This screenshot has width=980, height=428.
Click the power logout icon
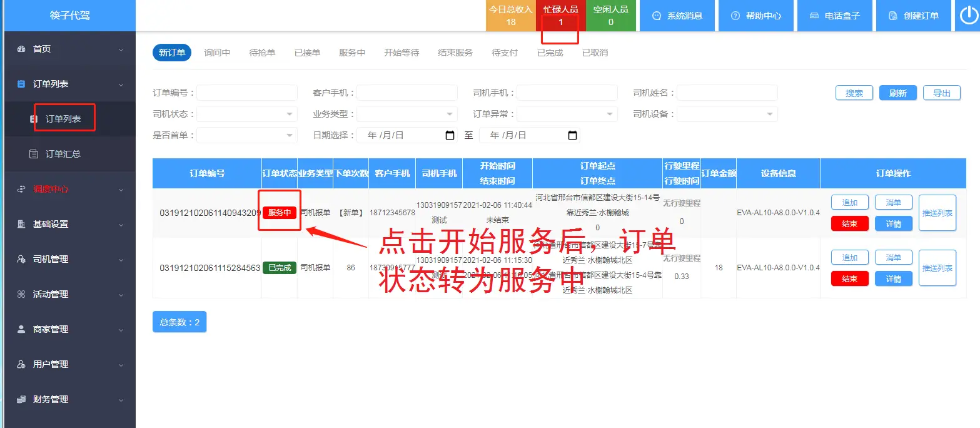point(968,16)
